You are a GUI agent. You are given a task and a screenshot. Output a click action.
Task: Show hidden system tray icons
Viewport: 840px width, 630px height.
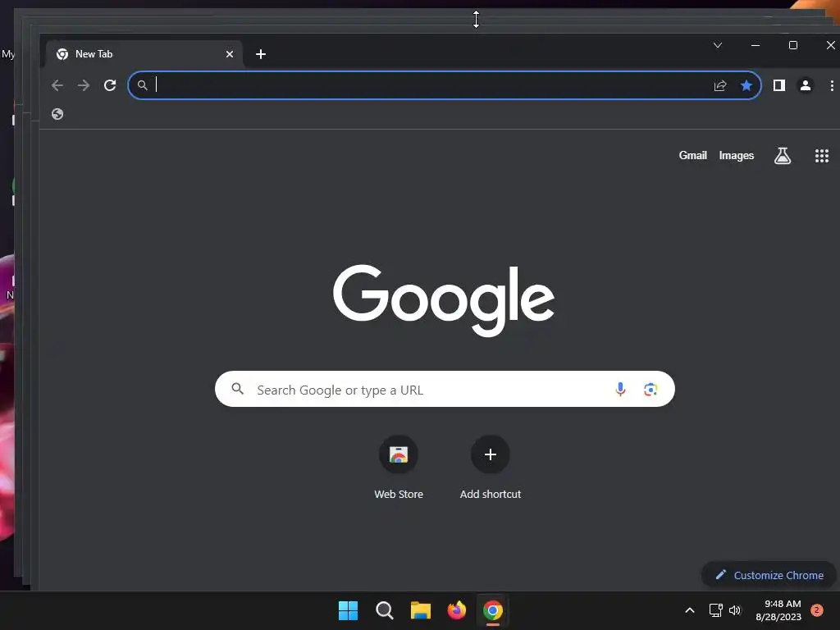point(689,610)
